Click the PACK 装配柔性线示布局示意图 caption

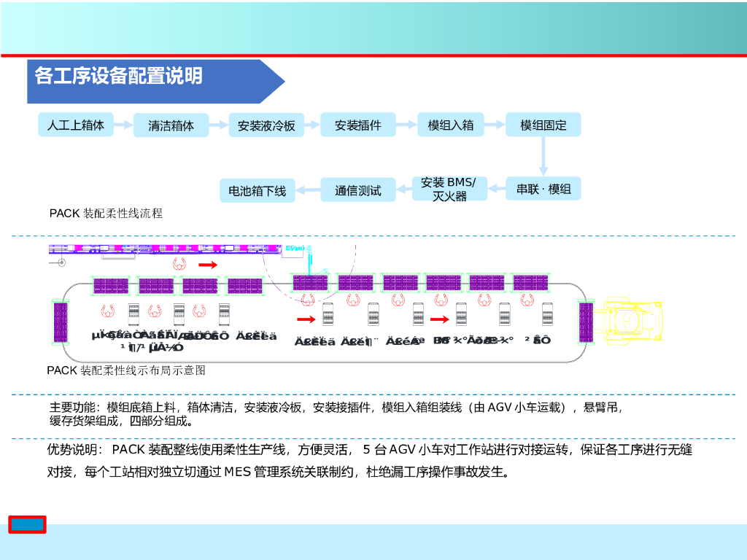(126, 370)
